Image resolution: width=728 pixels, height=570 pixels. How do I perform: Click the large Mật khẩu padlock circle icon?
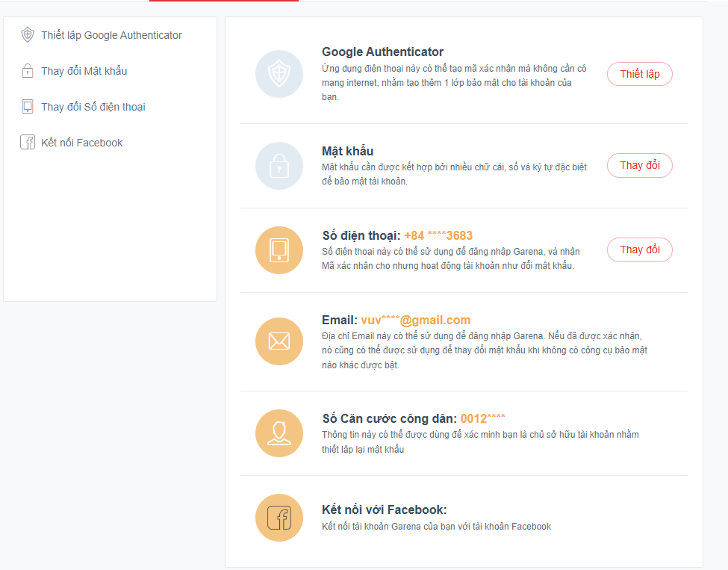click(x=279, y=166)
